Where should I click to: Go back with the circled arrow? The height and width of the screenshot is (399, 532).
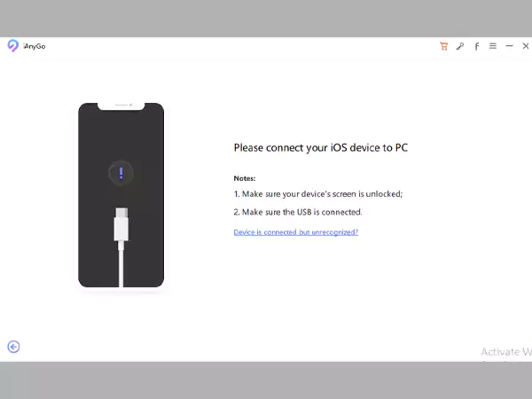(13, 347)
